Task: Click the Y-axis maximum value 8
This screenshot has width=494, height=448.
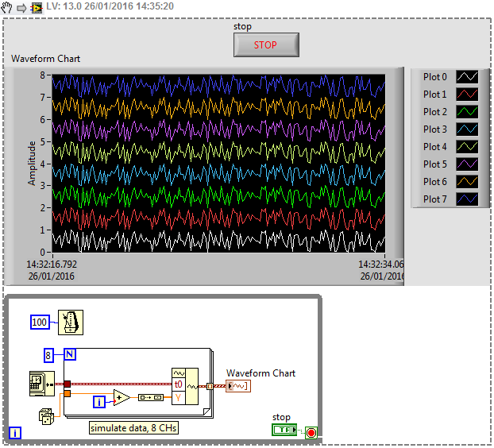Action: tap(43, 75)
